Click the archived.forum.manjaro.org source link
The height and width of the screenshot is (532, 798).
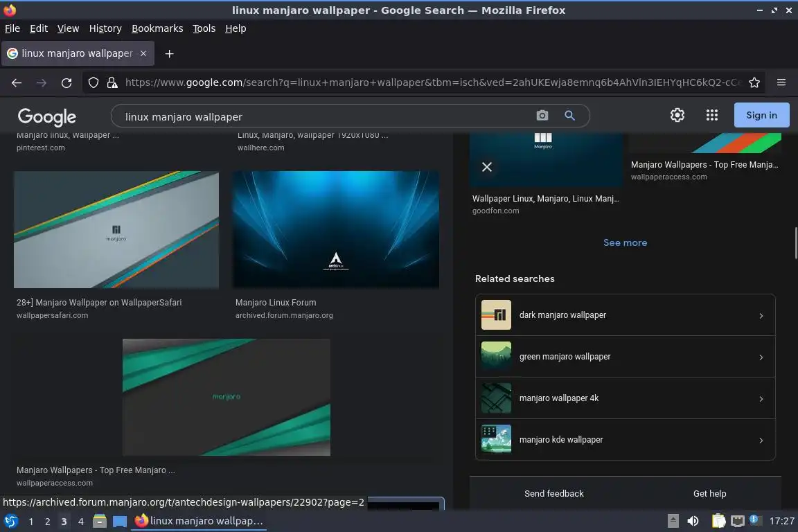(284, 315)
